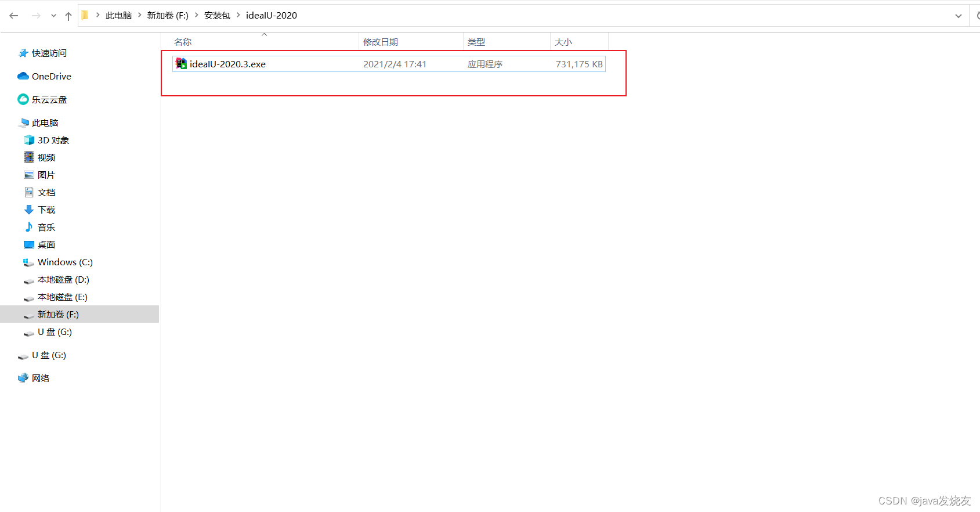Click the forward navigation arrow

tap(36, 16)
